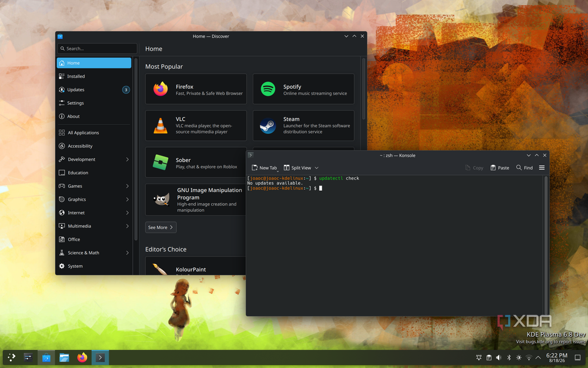Open the About entry in Discover
The width and height of the screenshot is (588, 368).
[93, 117]
